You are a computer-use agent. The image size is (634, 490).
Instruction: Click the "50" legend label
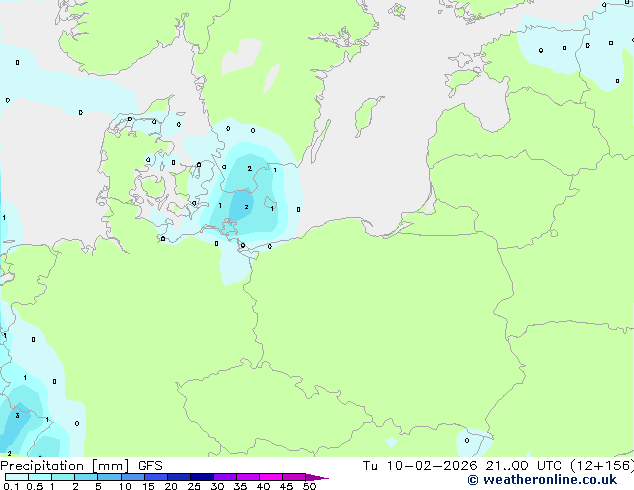309,486
